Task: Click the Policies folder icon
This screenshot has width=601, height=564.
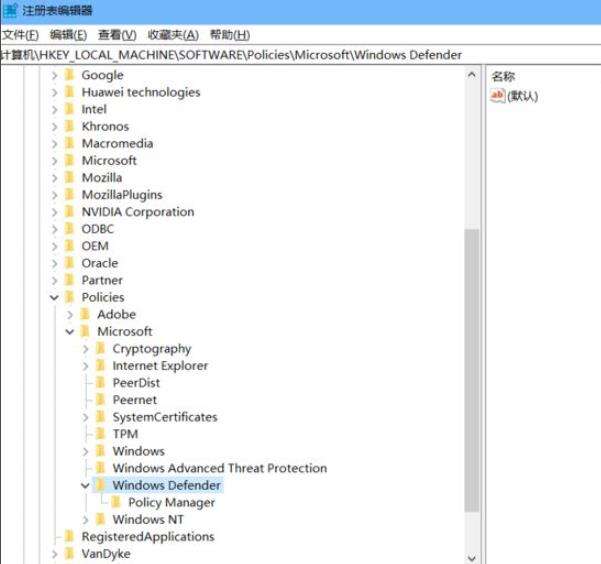Action: point(69,297)
